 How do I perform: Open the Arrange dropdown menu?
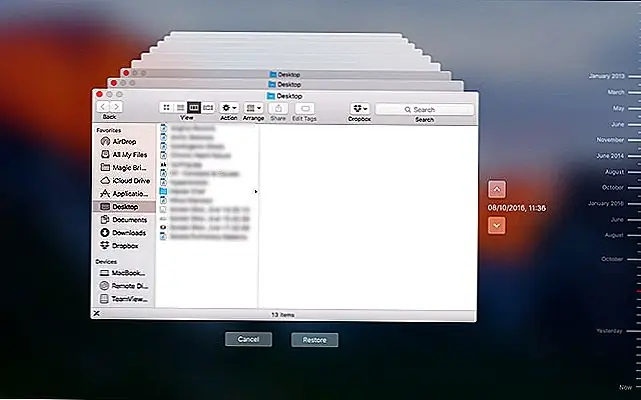[x=254, y=108]
